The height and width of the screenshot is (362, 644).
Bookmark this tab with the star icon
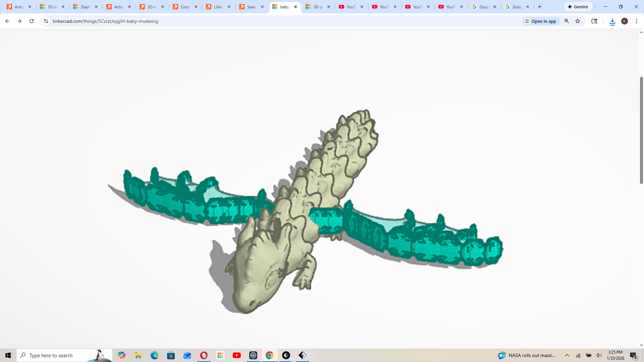coord(578,21)
